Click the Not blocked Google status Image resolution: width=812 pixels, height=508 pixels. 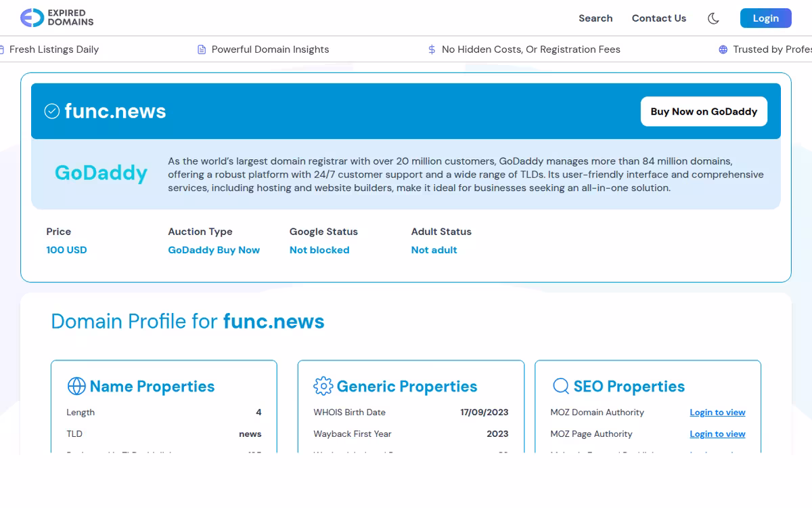(319, 250)
